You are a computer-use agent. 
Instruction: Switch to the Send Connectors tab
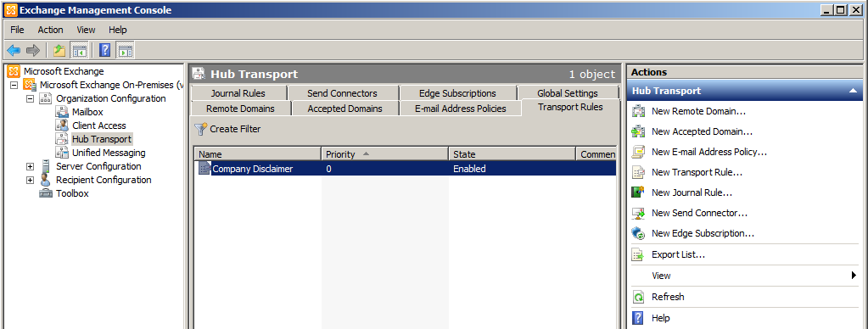(342, 93)
